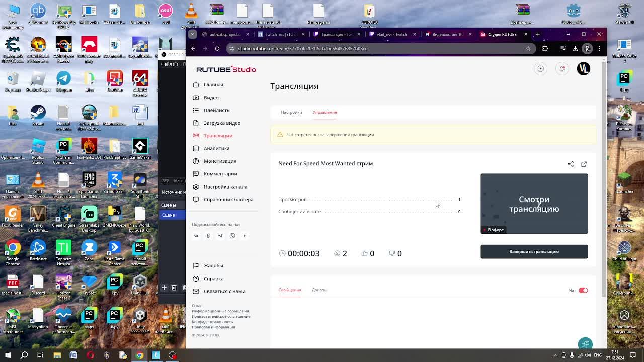Viewport: 644px width, 362px height.
Task: Open Chrome three-dot menu
Action: point(599,49)
